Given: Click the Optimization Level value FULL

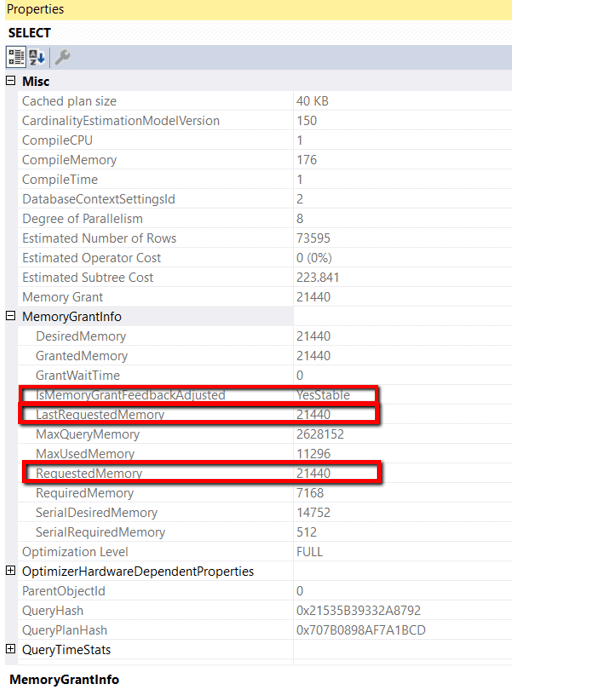Looking at the screenshot, I should click(x=310, y=552).
